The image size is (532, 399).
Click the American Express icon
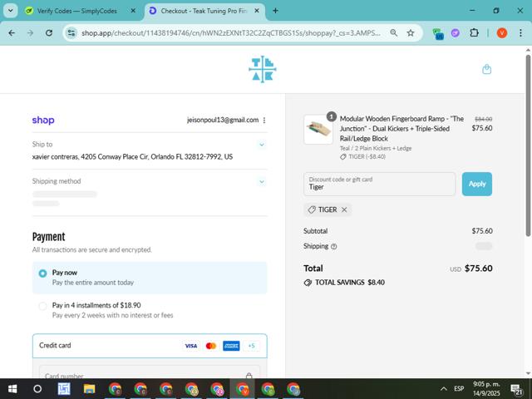tap(231, 346)
